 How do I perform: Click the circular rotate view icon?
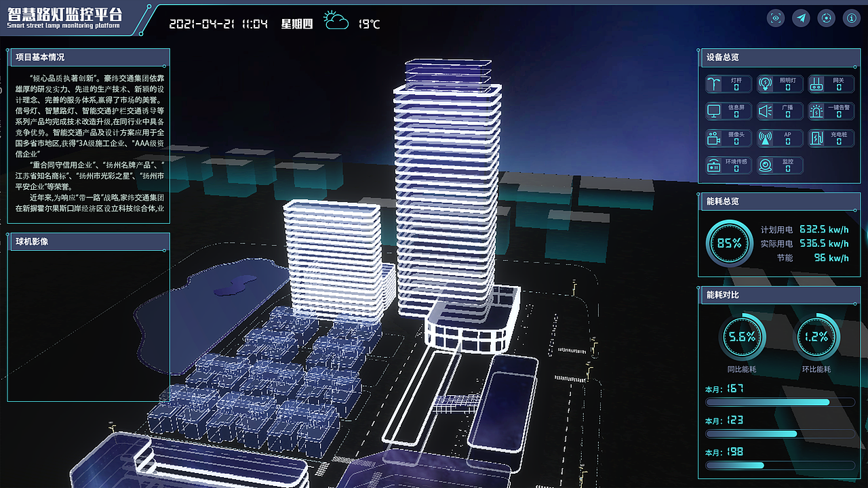(826, 18)
